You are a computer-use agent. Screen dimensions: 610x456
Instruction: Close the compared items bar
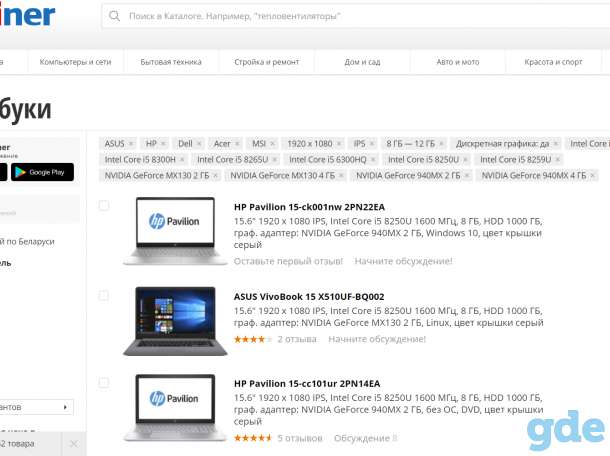74,444
